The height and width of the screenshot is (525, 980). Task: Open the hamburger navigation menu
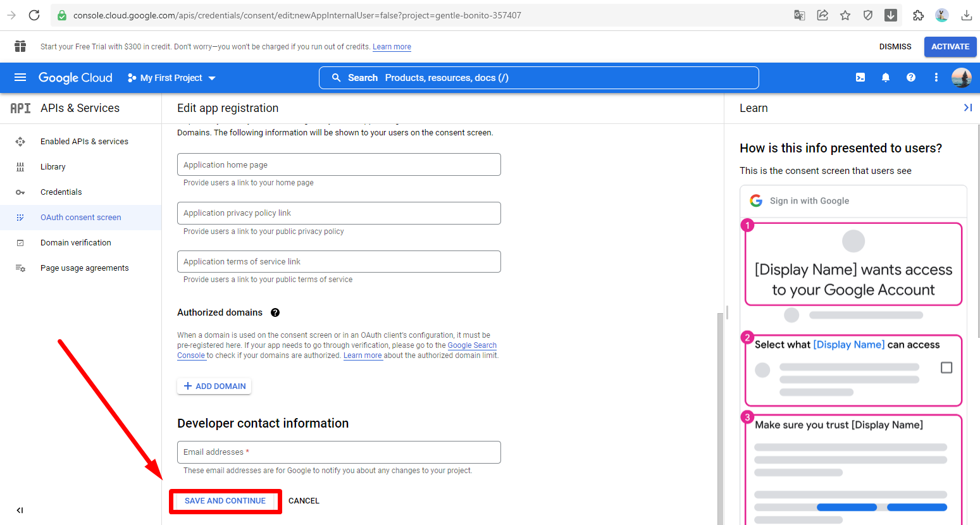tap(20, 78)
